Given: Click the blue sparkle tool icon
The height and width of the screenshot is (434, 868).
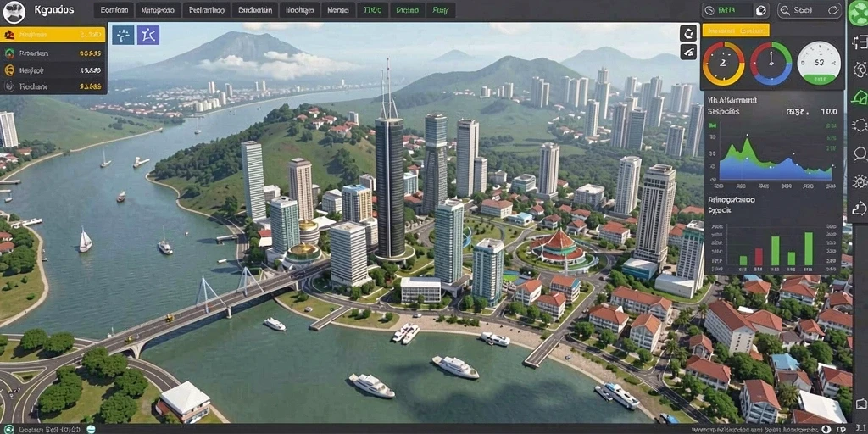Looking at the screenshot, I should tap(123, 35).
